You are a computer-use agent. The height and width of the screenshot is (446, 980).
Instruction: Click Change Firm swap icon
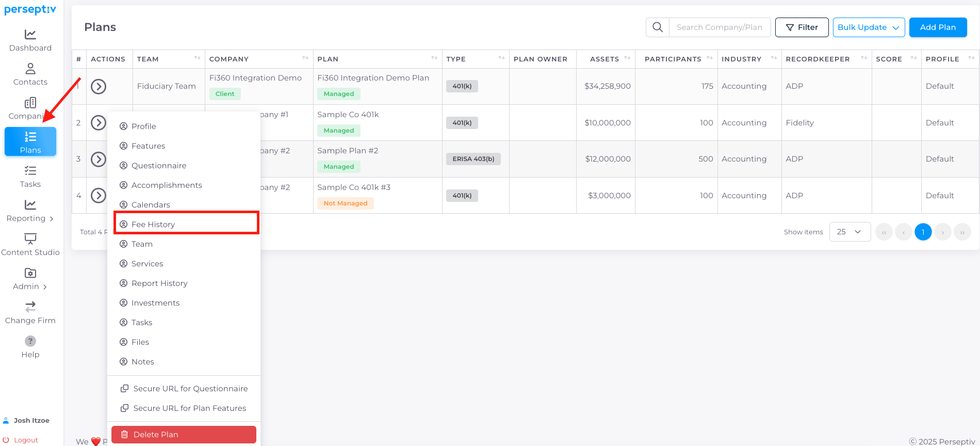[x=30, y=307]
